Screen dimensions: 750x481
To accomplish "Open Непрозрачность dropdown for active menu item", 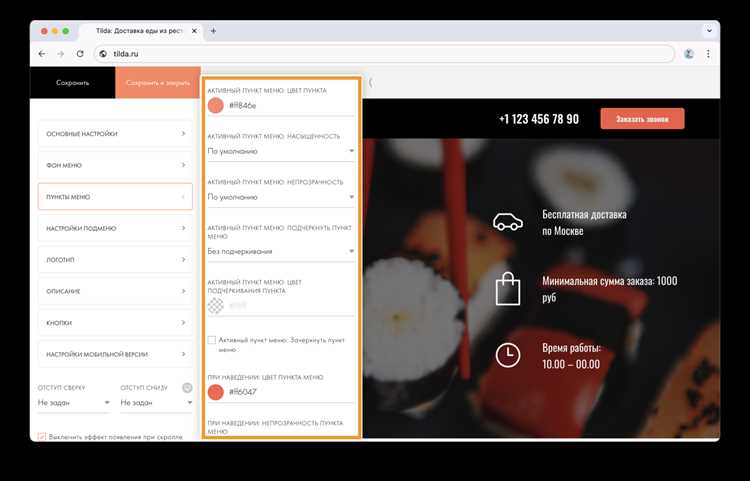I will coord(281,197).
